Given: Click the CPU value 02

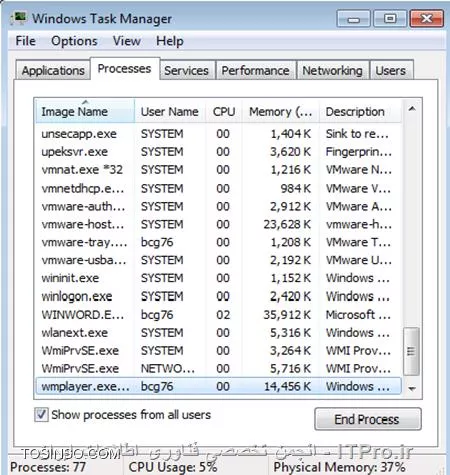Looking at the screenshot, I should pyautogui.click(x=223, y=315).
